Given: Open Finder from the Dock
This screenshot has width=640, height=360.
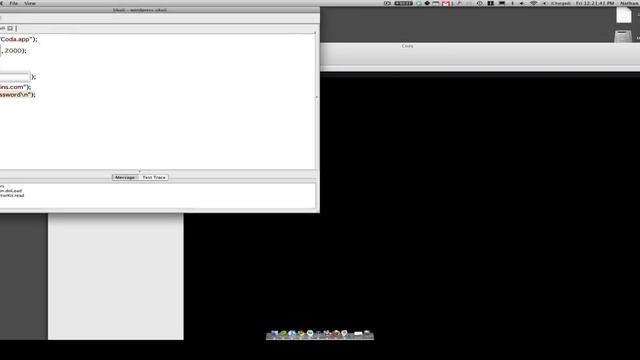Looking at the screenshot, I should tap(274, 334).
